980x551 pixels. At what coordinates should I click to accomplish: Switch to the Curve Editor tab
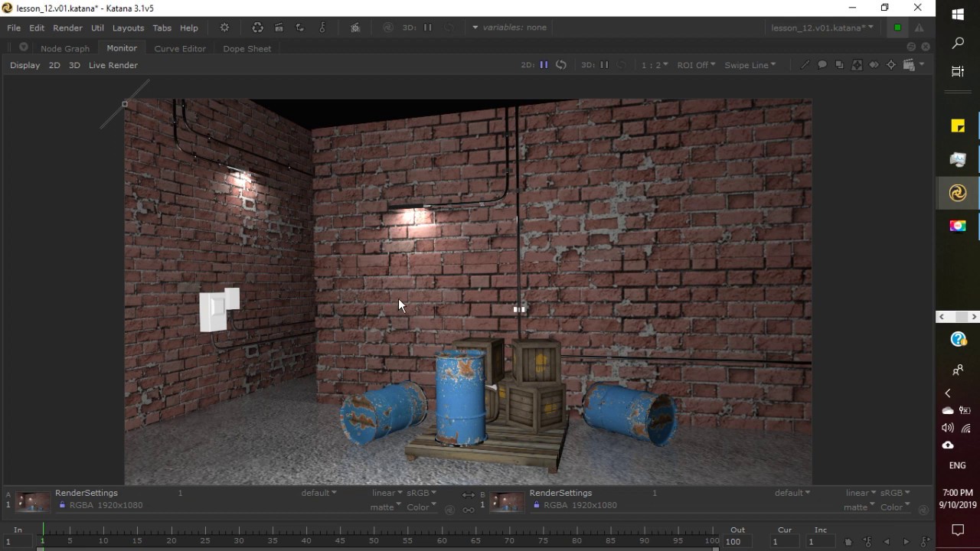tap(180, 48)
